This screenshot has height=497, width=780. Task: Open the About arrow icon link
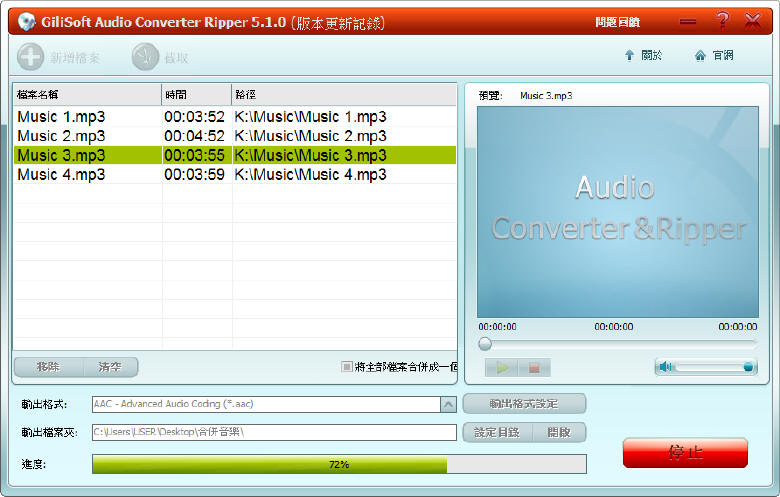pyautogui.click(x=629, y=56)
